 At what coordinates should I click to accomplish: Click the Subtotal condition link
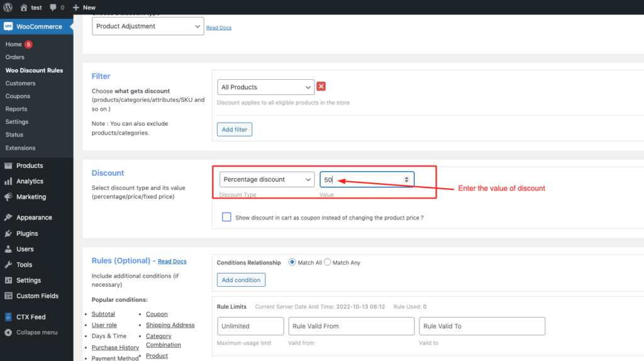tap(103, 314)
